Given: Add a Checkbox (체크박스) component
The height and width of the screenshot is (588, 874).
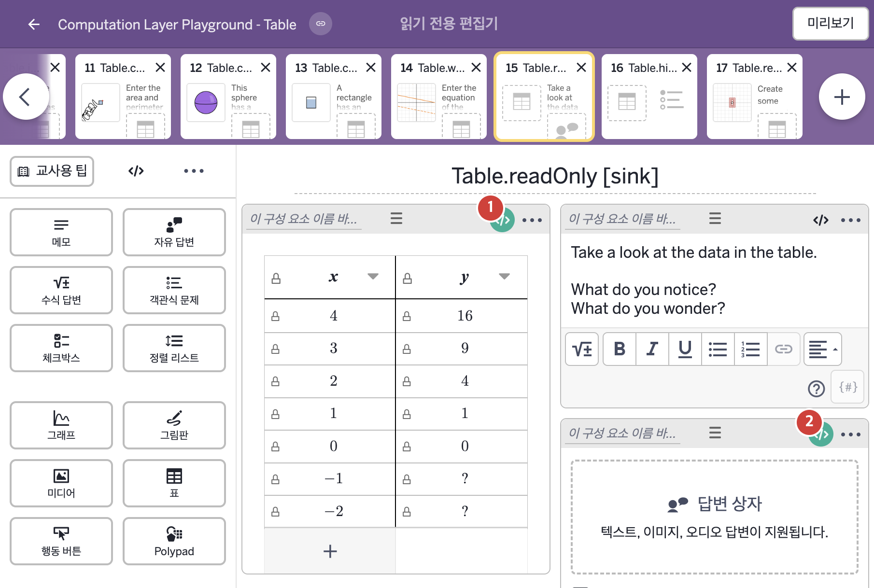Looking at the screenshot, I should coord(61,348).
